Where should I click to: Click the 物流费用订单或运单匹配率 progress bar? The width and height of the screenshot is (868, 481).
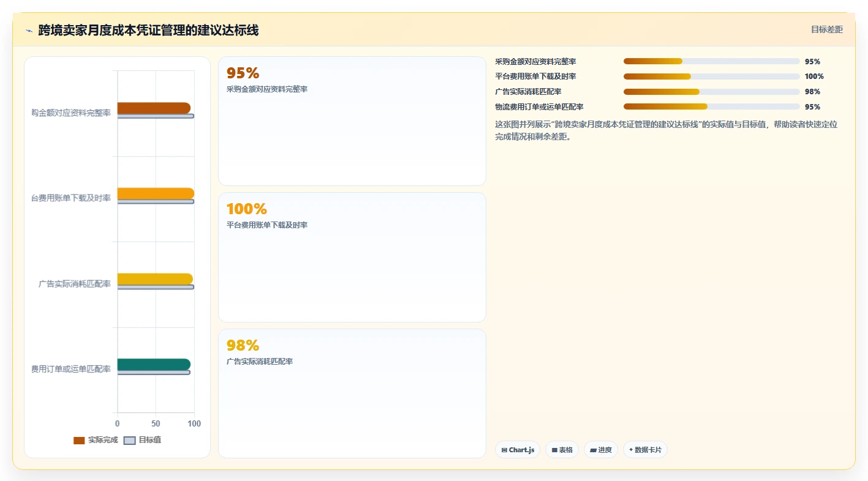(712, 106)
